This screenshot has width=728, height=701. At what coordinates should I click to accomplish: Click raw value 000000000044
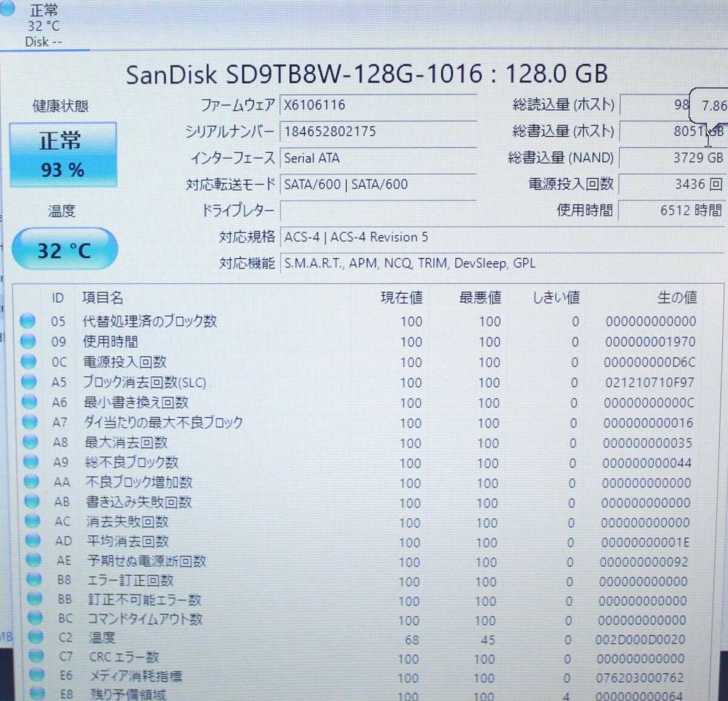[647, 463]
